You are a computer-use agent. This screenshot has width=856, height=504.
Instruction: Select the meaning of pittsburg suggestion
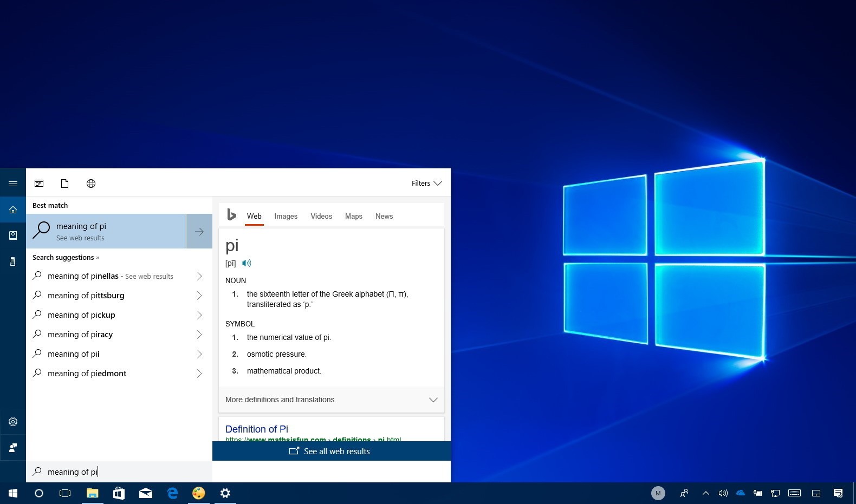pyautogui.click(x=86, y=296)
